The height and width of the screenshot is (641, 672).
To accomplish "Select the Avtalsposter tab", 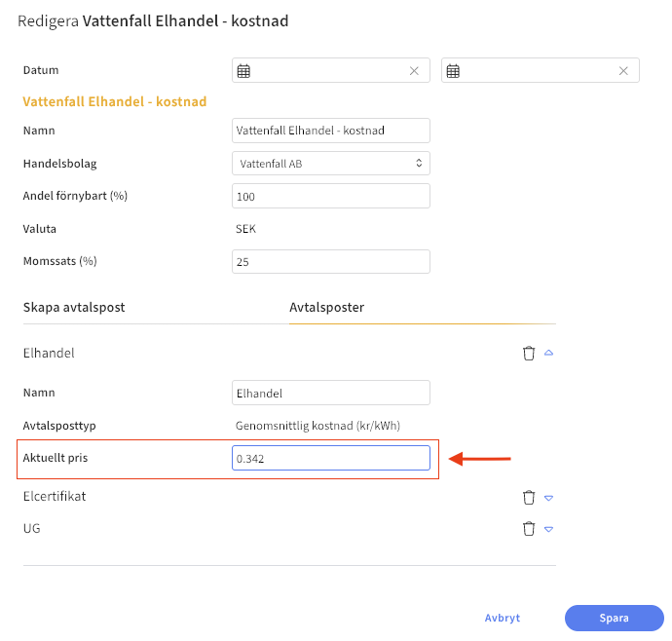I will click(327, 308).
